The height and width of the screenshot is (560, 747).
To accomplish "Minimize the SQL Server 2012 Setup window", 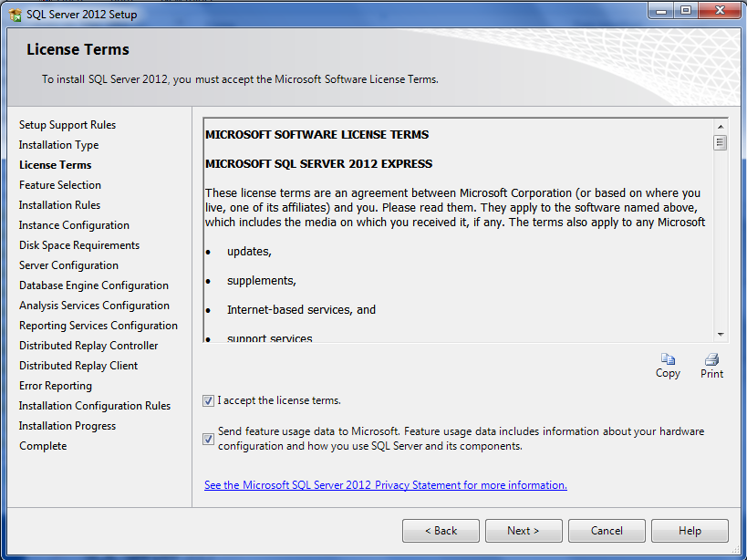I will point(661,10).
